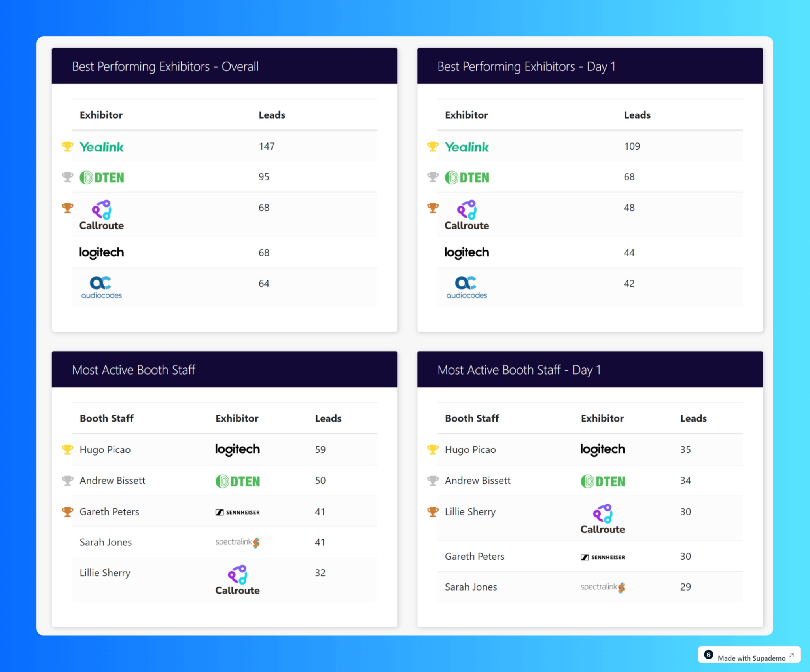Viewport: 810px width, 672px height.
Task: Click the Yealink Day 1 leads value 109
Action: (632, 146)
